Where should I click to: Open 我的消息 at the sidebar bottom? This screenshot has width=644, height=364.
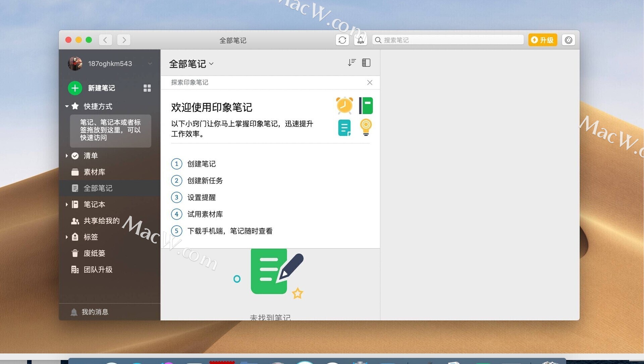[109, 312]
